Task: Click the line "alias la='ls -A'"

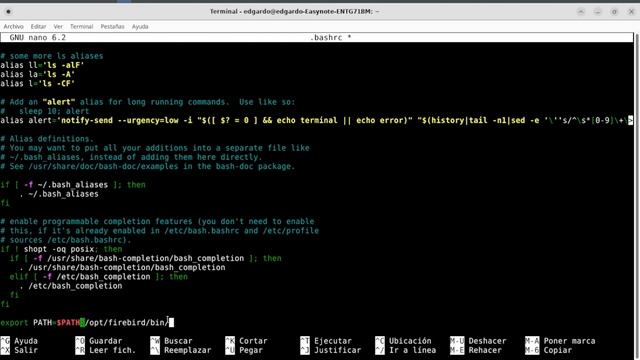Action: click(38, 74)
